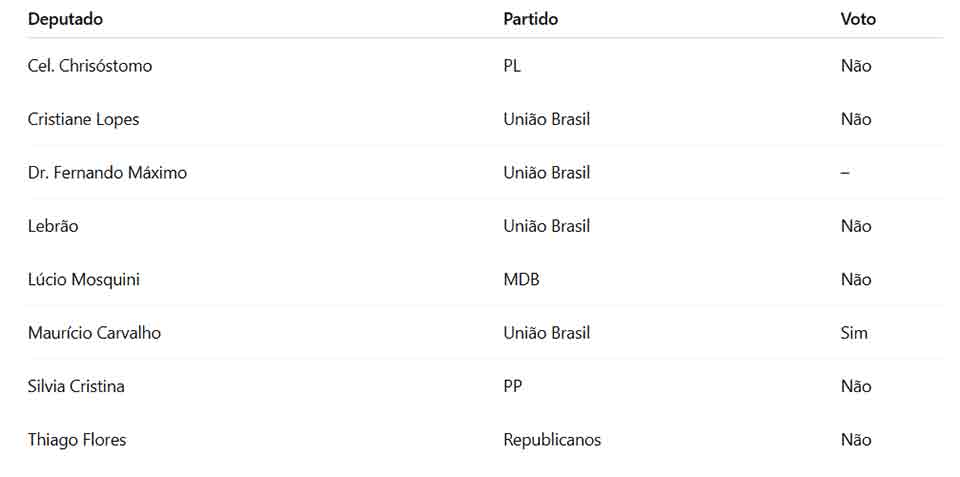960x477 pixels.
Task: Select the Não vote in Lúcio Mosquini's row
Action: point(856,280)
